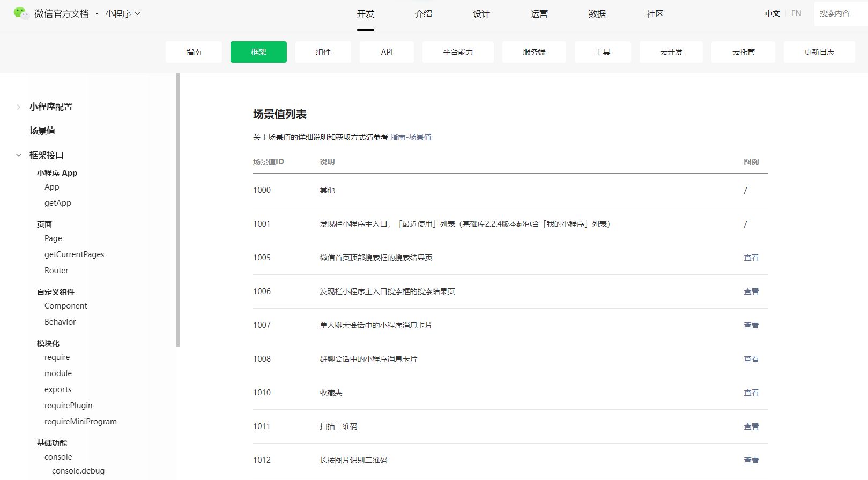This screenshot has width=868, height=480.
Task: Follow the 指南-场景值 link
Action: pos(411,137)
